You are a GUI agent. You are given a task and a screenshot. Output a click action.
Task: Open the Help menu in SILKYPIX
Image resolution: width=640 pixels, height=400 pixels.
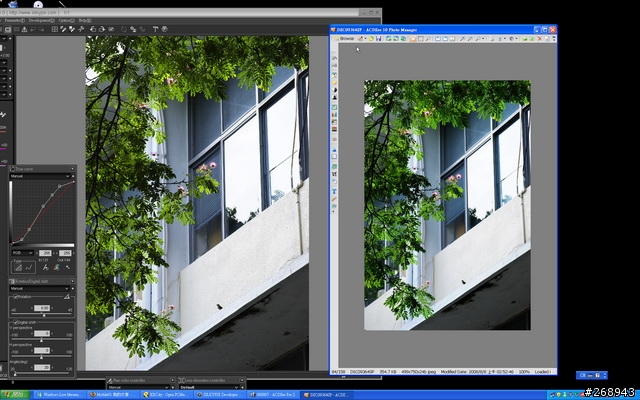(x=85, y=20)
